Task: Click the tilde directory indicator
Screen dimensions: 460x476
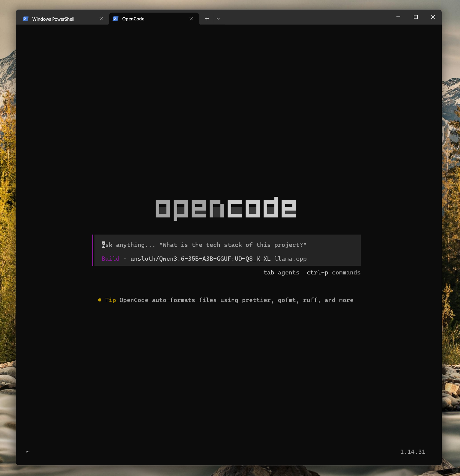Action: tap(28, 452)
